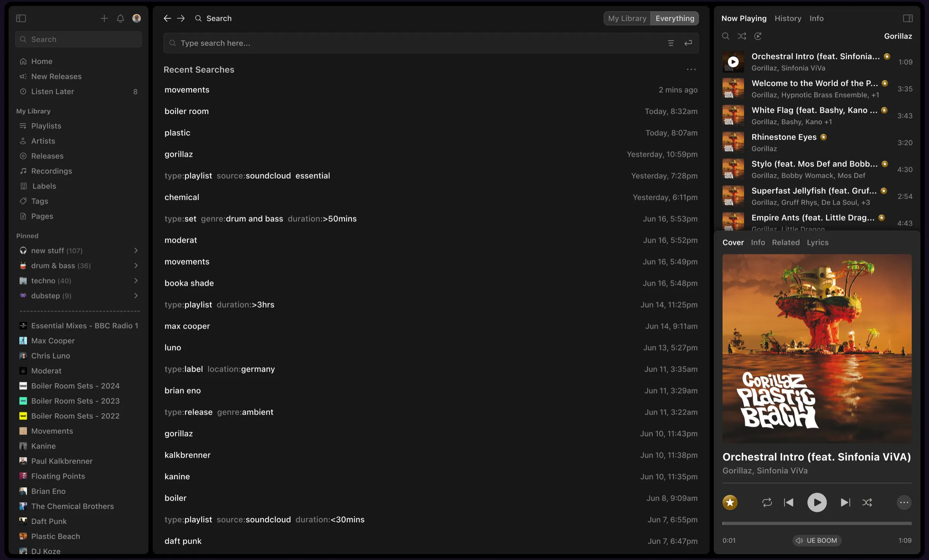This screenshot has width=929, height=560.
Task: Select the Cover tab
Action: click(x=733, y=242)
